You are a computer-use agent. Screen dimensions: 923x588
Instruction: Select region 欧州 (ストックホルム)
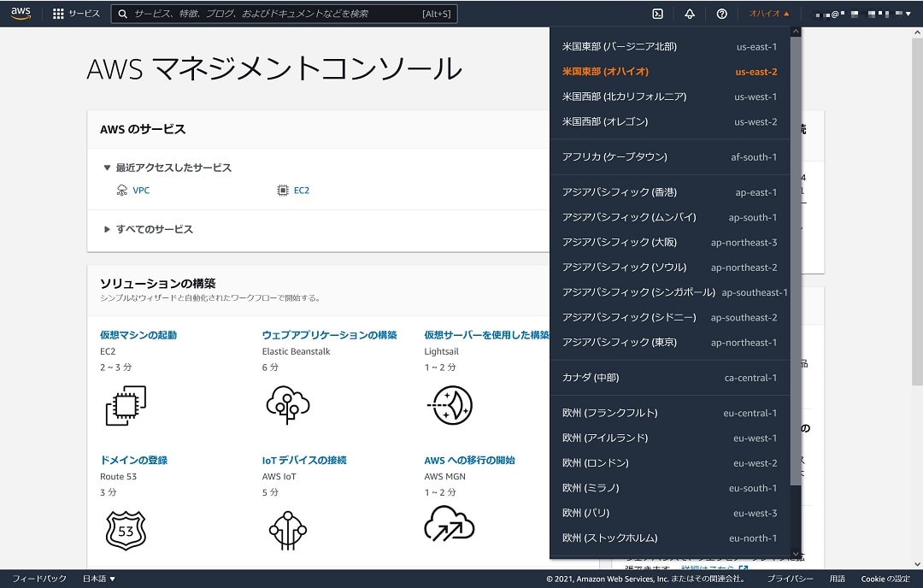(x=669, y=538)
